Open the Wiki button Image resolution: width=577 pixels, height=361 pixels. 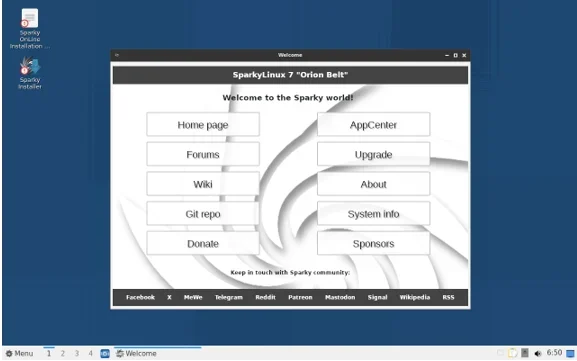click(203, 184)
